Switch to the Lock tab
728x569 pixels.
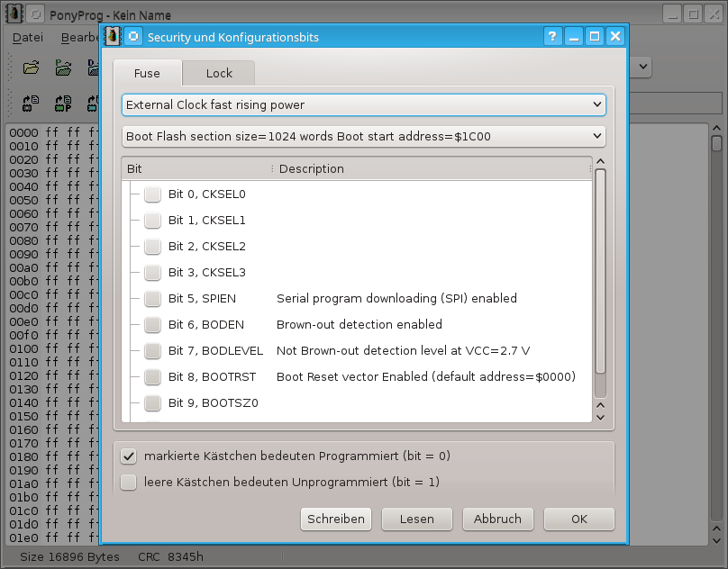[219, 73]
